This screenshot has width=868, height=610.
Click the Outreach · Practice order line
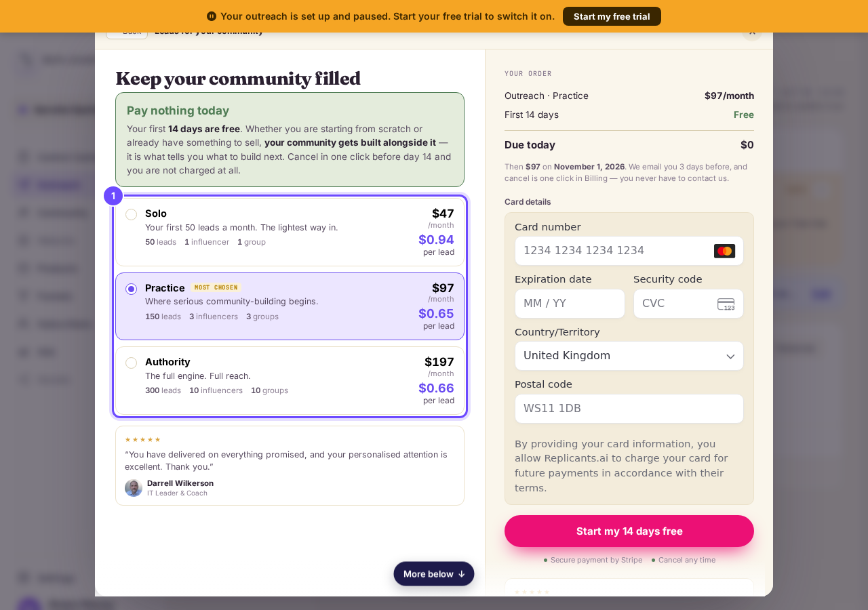tap(547, 96)
